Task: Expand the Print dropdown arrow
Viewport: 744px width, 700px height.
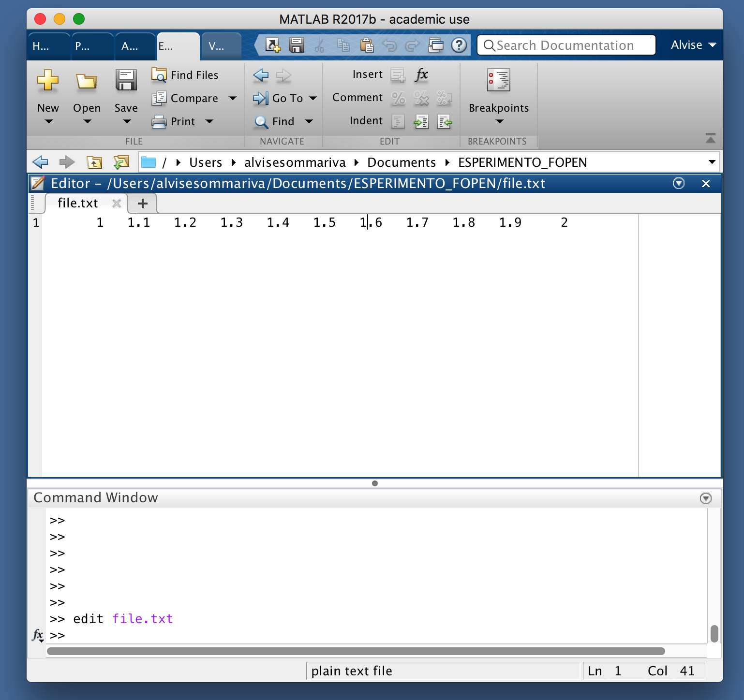Action: coord(209,121)
